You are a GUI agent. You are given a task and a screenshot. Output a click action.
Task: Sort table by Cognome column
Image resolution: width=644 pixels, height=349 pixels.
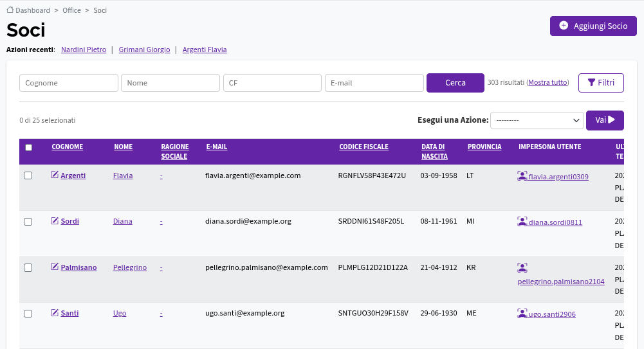pyautogui.click(x=68, y=147)
